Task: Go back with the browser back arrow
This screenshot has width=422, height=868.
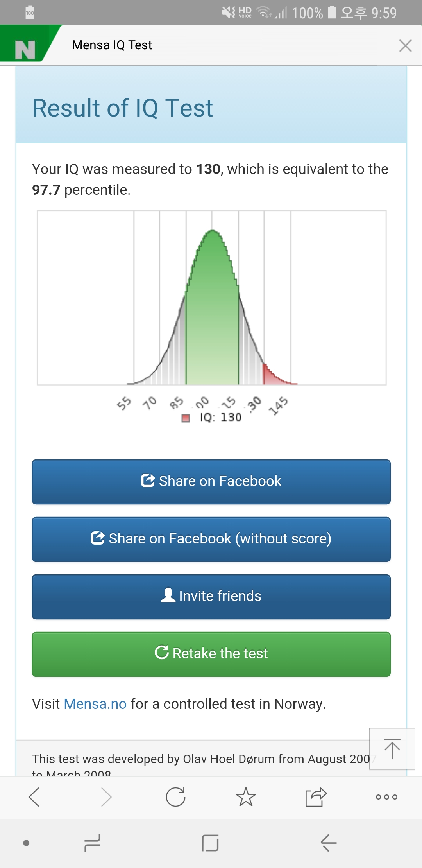Action: (34, 797)
